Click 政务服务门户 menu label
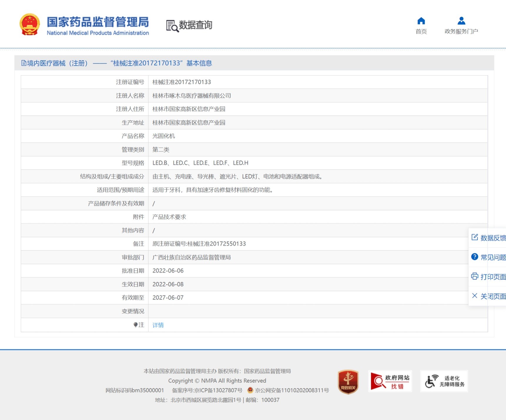 click(461, 31)
